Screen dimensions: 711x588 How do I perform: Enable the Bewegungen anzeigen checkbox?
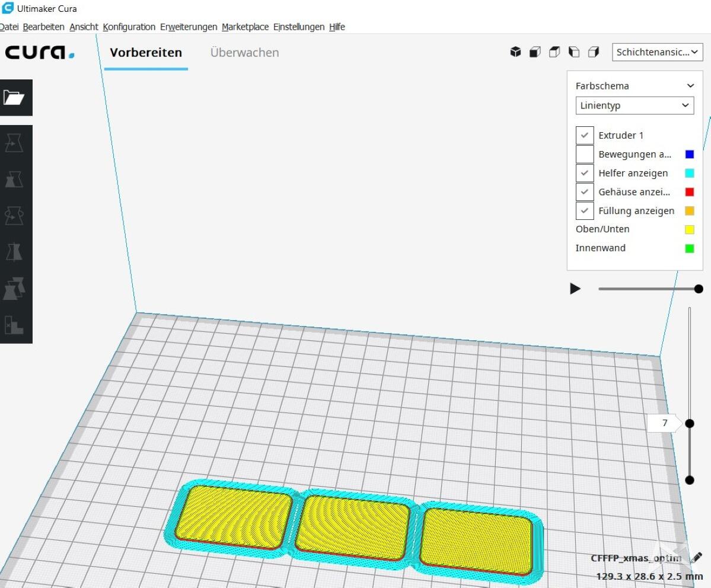585,154
